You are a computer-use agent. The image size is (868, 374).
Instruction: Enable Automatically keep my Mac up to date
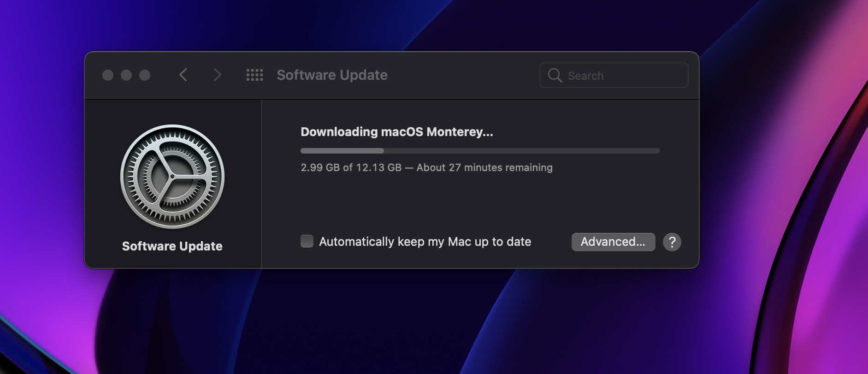307,241
